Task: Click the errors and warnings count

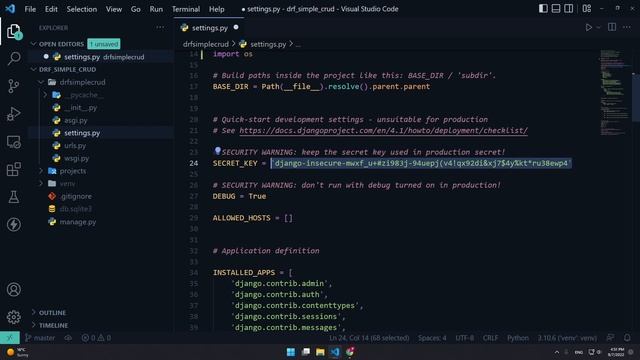Action: point(96,338)
